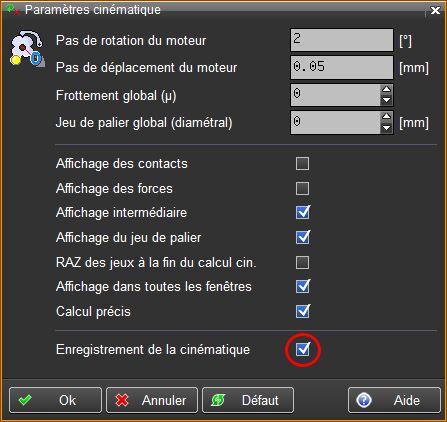Viewport: 447px width, 422px height.
Task: Increase Frottement global value with up arrow
Action: coord(386,89)
